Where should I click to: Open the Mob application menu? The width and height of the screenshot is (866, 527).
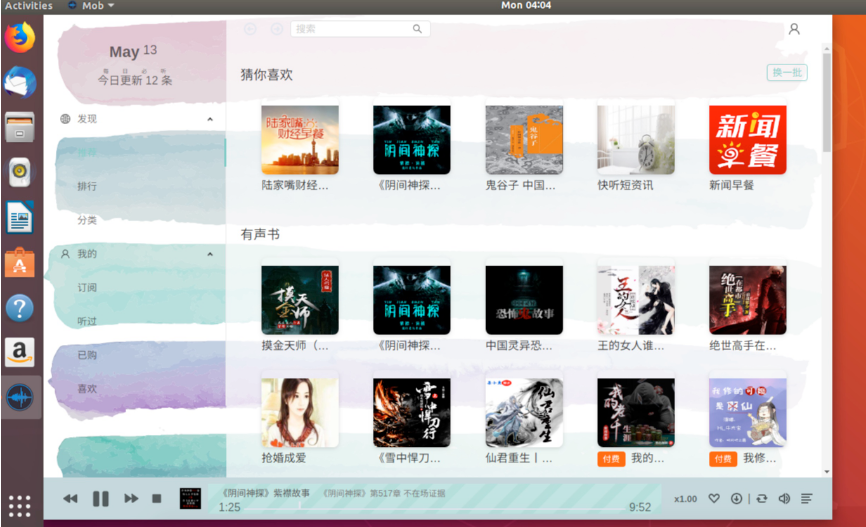tap(92, 6)
